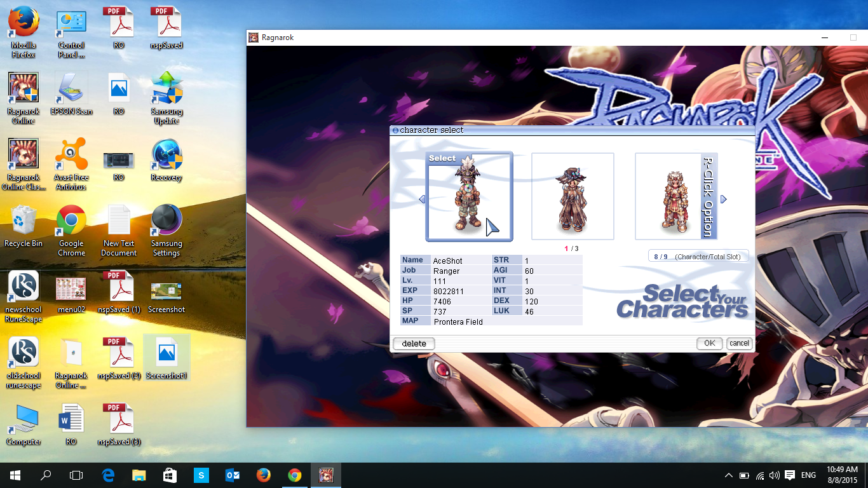Open the Samsung Settings shortcut
Viewport: 868px width, 488px height.
tap(166, 230)
